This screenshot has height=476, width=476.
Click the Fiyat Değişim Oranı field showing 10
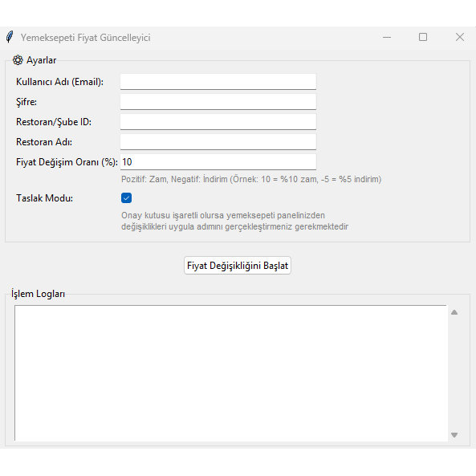[218, 162]
